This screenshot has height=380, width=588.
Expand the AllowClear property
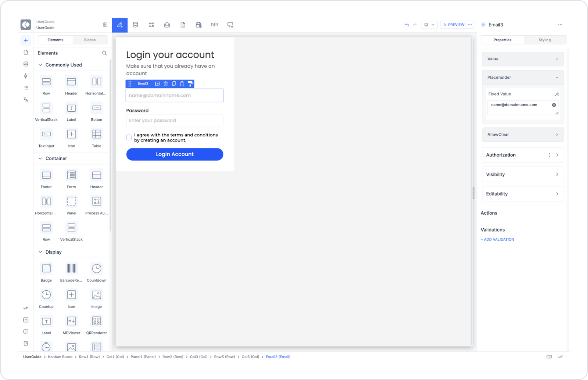click(x=523, y=135)
